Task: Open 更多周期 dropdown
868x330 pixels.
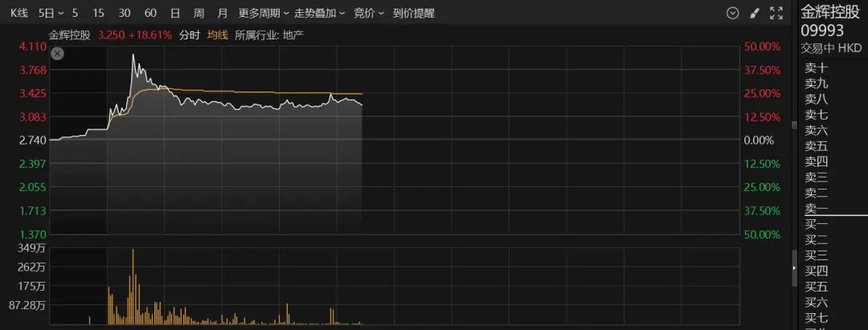Action: click(x=264, y=14)
